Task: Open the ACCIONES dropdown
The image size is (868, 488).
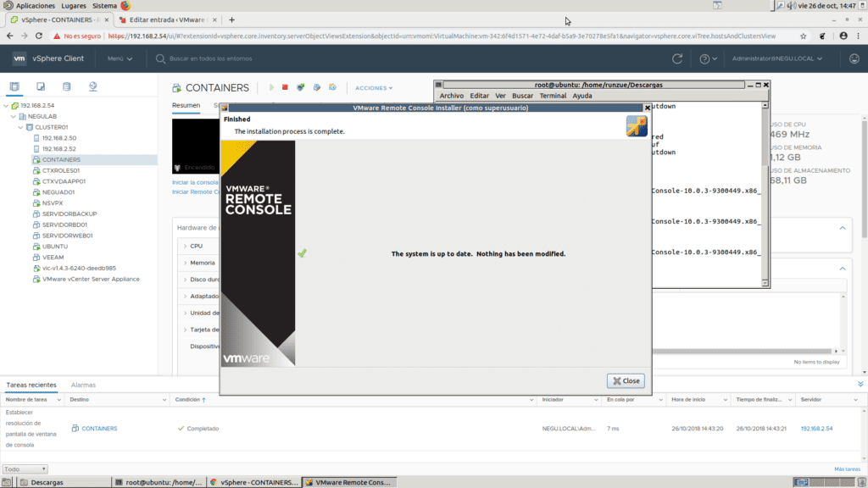Action: coord(374,88)
